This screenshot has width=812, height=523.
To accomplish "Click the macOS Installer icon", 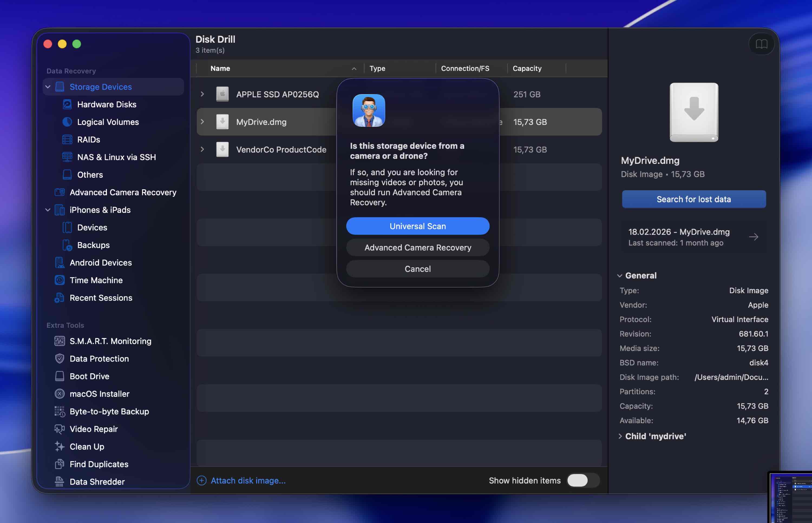I will (x=60, y=394).
